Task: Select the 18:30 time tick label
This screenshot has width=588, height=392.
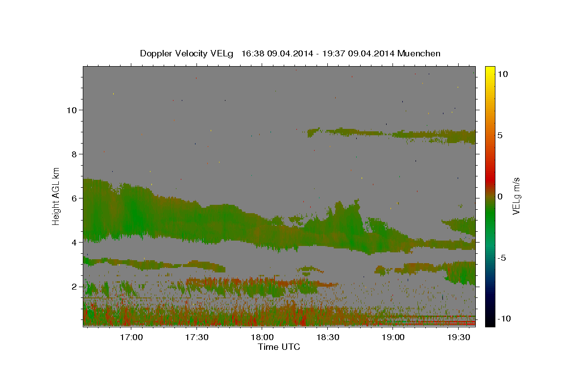Action: tap(327, 337)
